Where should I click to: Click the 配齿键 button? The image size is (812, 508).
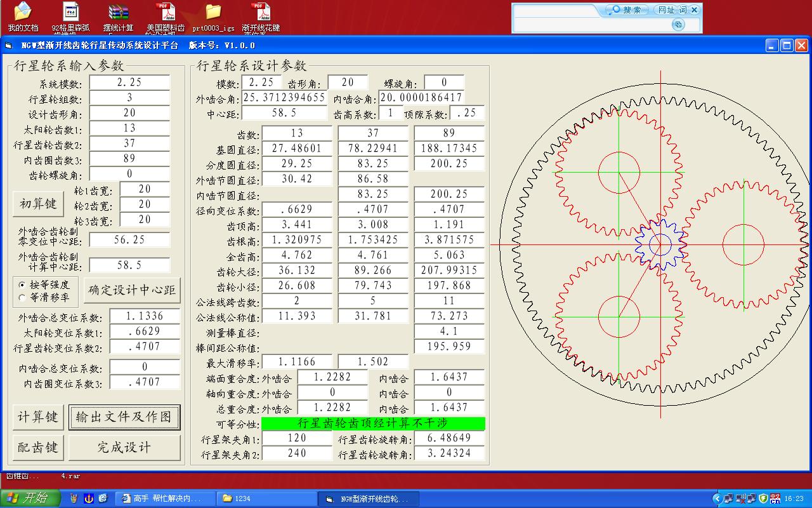point(38,448)
